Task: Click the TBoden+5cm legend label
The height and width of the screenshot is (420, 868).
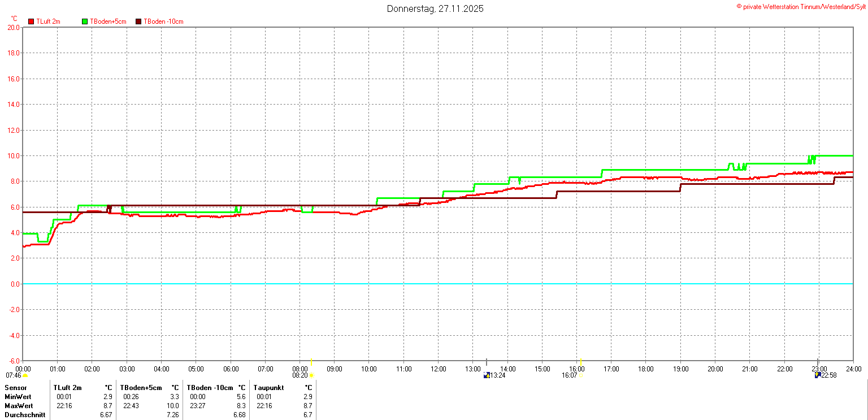Action: [x=108, y=21]
